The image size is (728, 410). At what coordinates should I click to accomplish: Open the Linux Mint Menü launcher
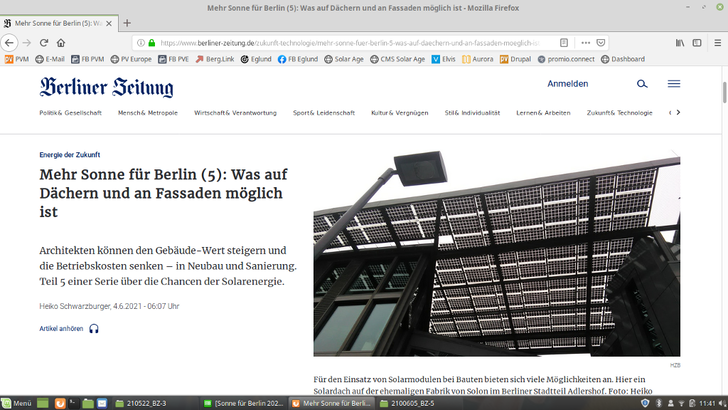click(x=17, y=403)
